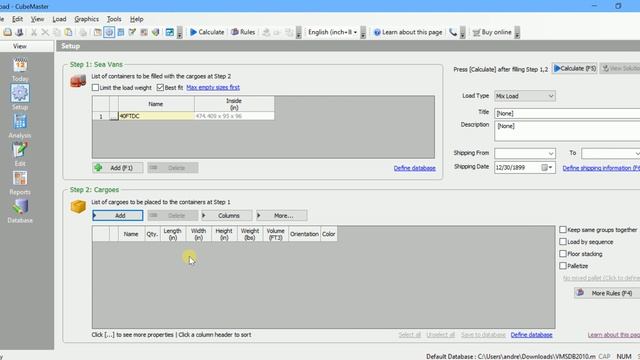Image resolution: width=640 pixels, height=360 pixels.
Task: Click the save toolbar icon
Action: click(19, 32)
